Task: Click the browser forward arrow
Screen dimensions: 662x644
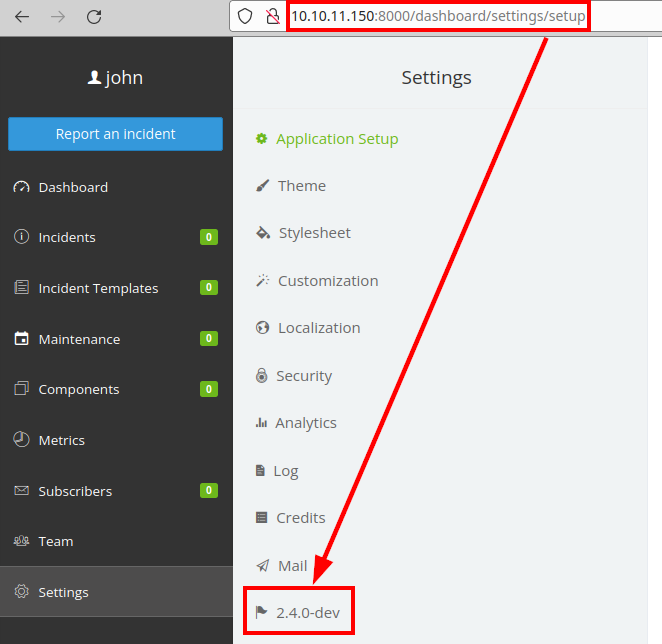Action: point(58,17)
